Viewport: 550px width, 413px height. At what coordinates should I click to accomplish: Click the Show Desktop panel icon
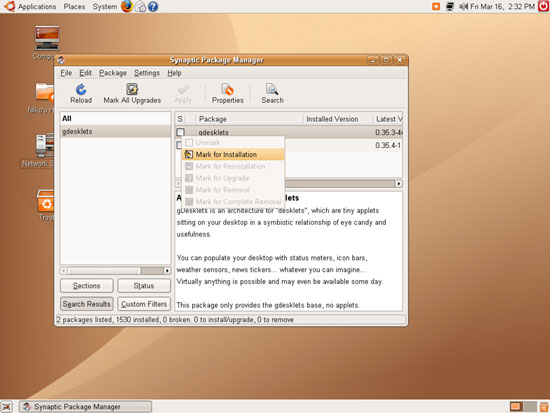coord(6,407)
